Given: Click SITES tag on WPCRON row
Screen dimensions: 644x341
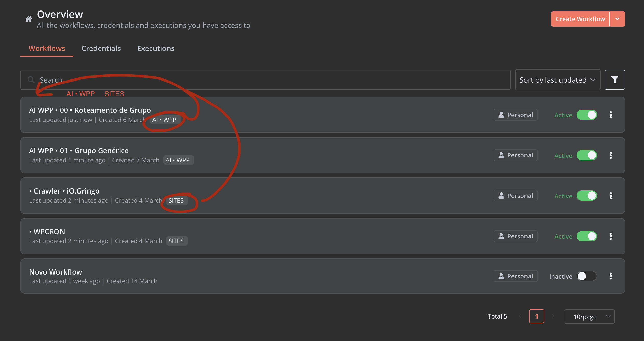Looking at the screenshot, I should click(176, 241).
